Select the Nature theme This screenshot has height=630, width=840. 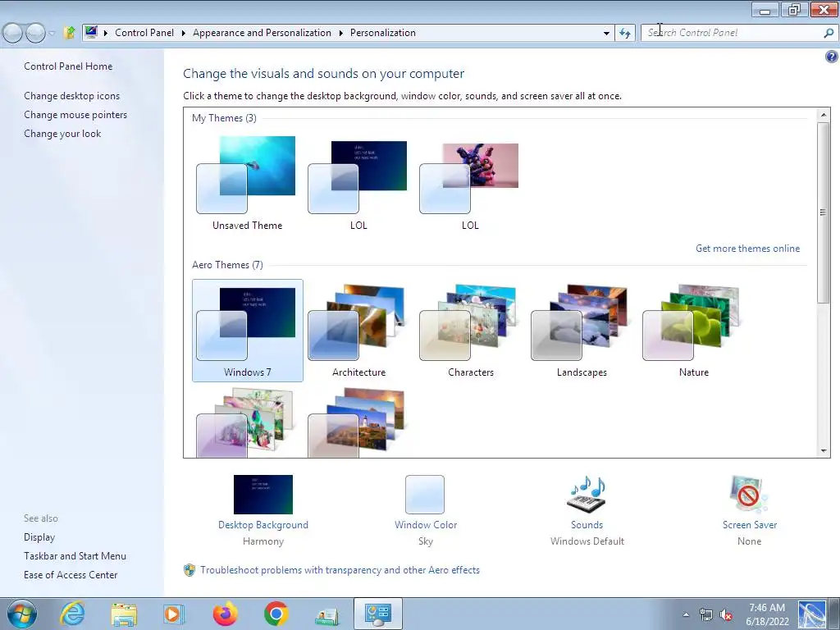pos(693,330)
